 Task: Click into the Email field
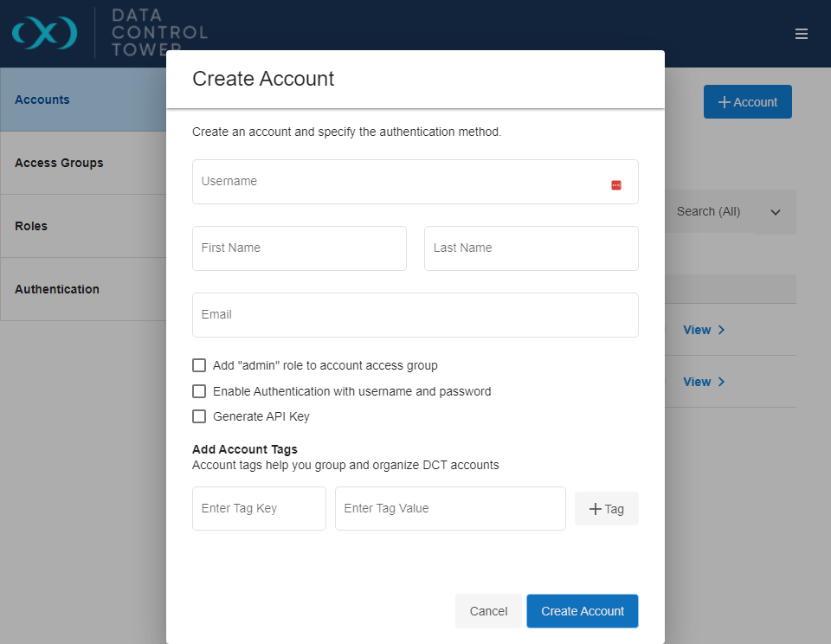tap(415, 315)
